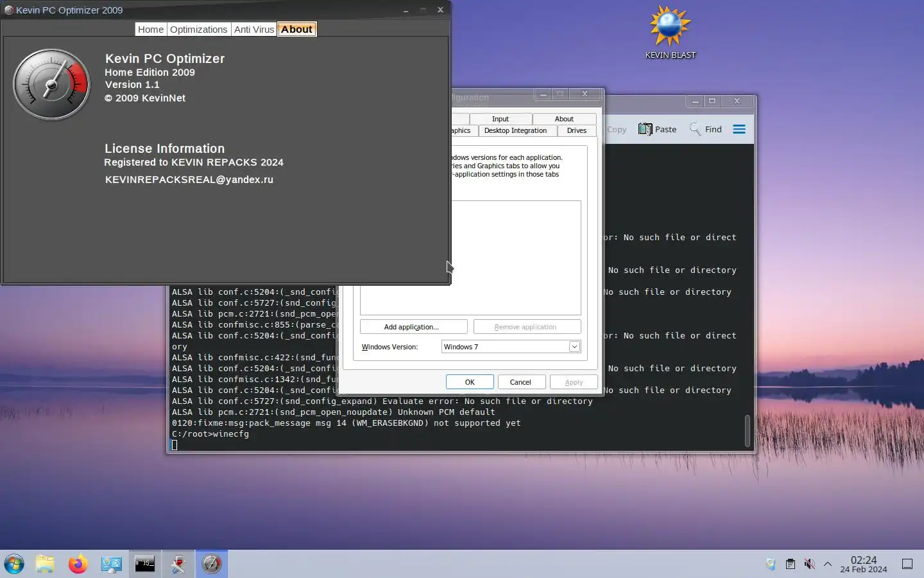Screen dimensions: 924x578
Task: Click Cancel in Wine configuration
Action: pyautogui.click(x=520, y=382)
